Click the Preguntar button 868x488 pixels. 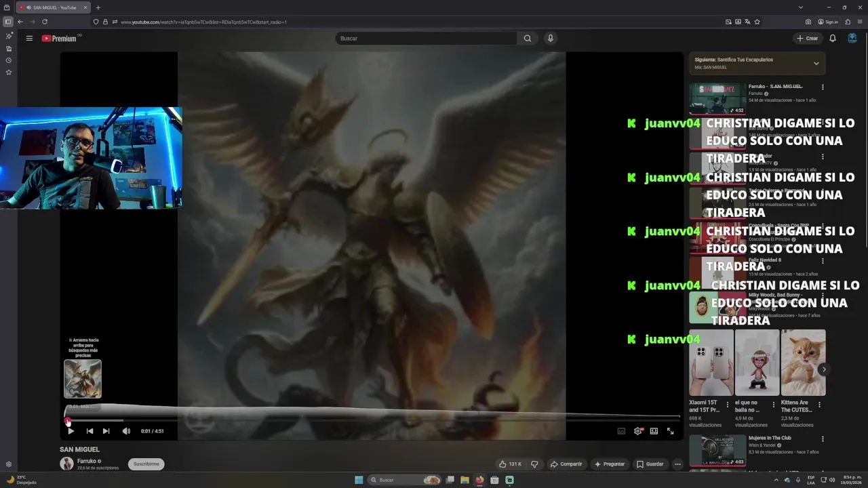click(609, 464)
